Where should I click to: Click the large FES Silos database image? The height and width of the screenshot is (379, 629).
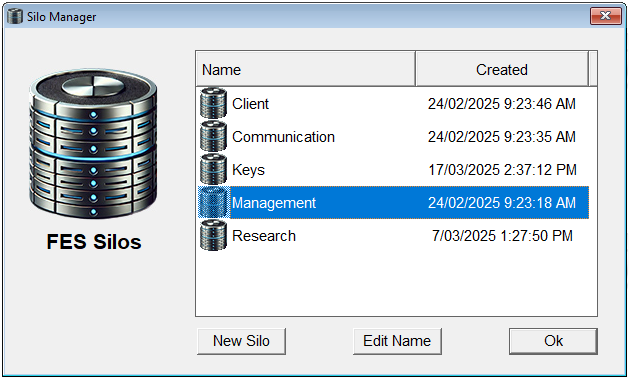tap(93, 143)
